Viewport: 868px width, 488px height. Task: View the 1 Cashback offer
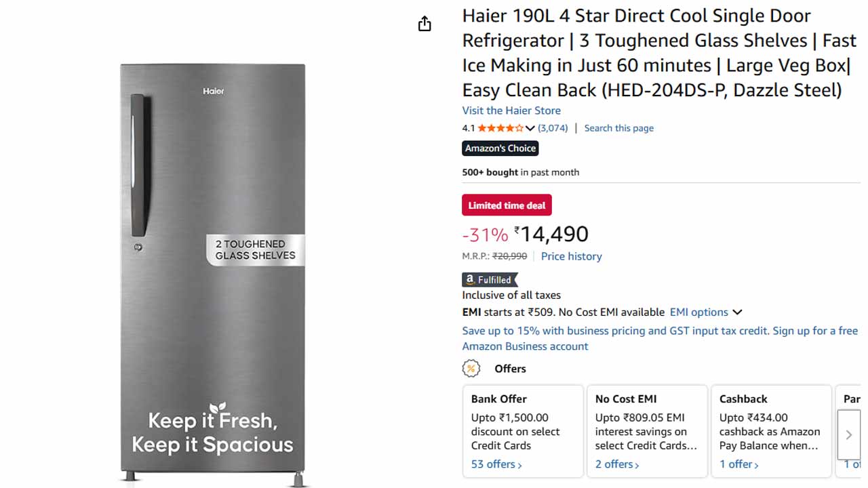[738, 464]
